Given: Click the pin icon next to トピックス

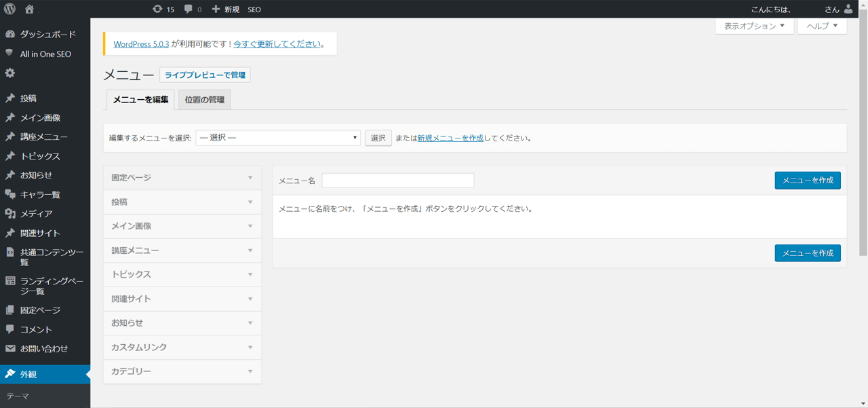Looking at the screenshot, I should (10, 156).
